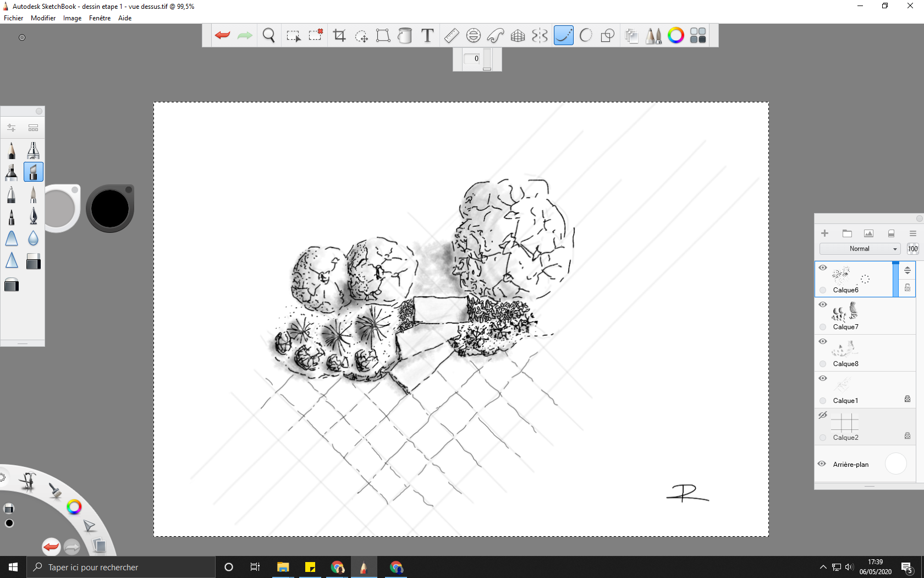Viewport: 924px width, 578px height.
Task: Unlock the Calque1 layer lock
Action: tap(908, 399)
